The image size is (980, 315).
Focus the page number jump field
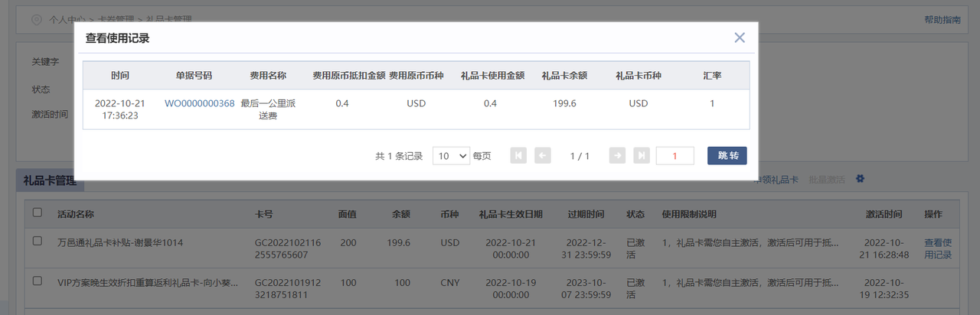tap(675, 155)
